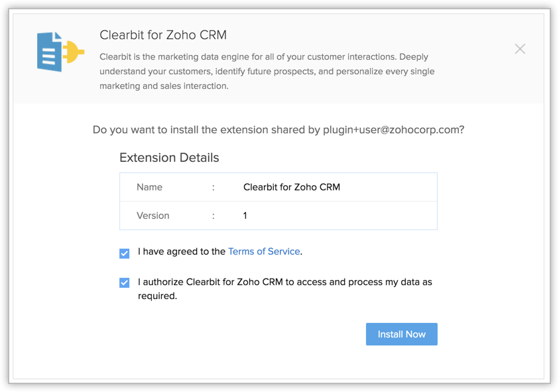Click the colon separator in the Name row
The width and height of the screenshot is (559, 392).
[214, 187]
